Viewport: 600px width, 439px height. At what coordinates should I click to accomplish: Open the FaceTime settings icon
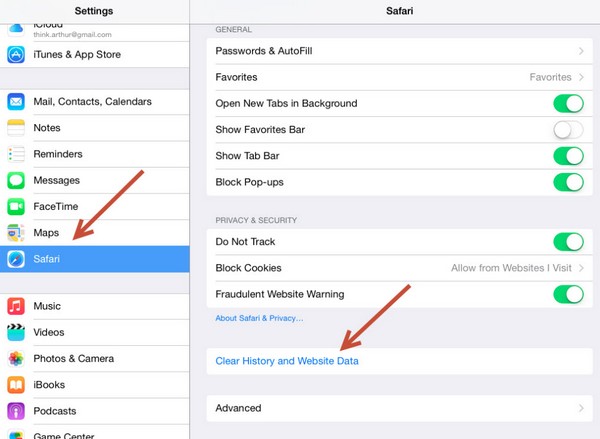point(16,207)
